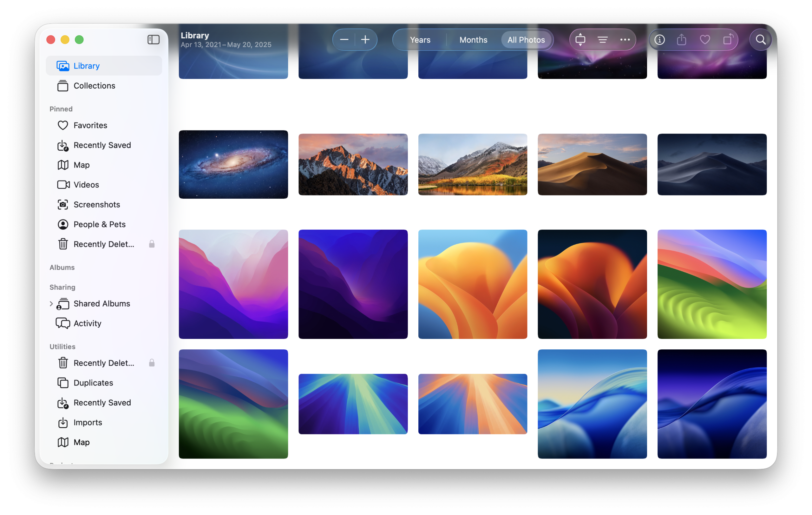Mark photo as favorite using heart icon
Image resolution: width=812 pixels, height=515 pixels.
(x=704, y=40)
